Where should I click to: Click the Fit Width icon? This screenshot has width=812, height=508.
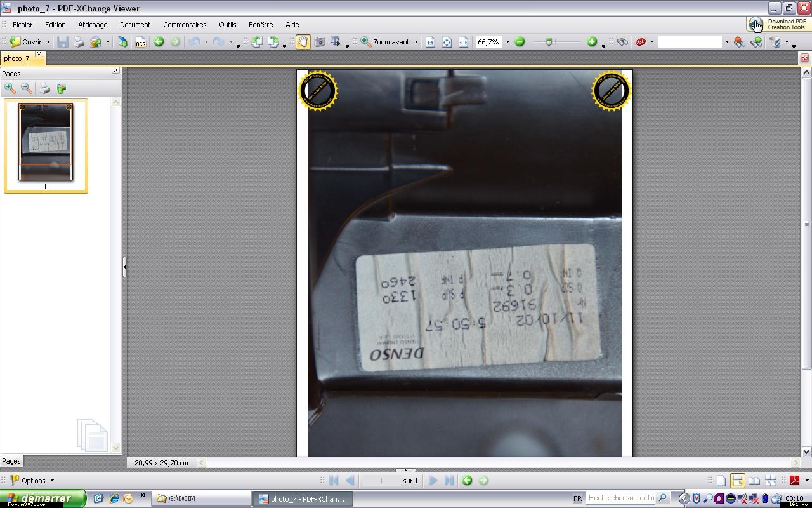tap(463, 42)
